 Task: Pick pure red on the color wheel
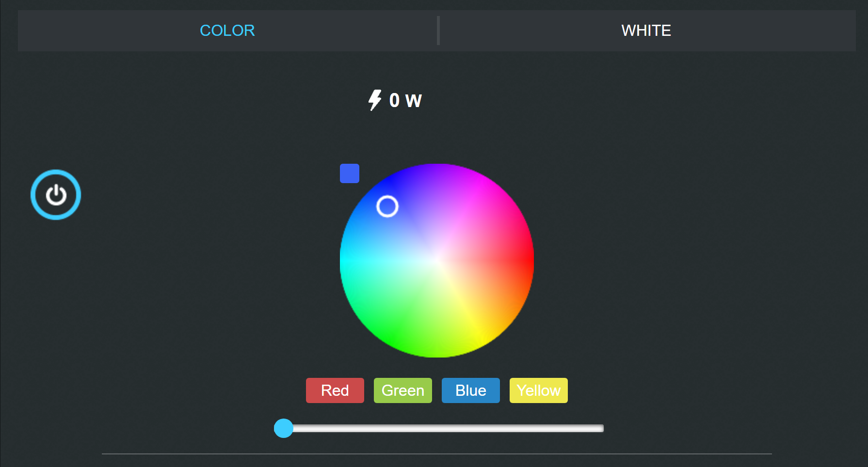coord(529,261)
